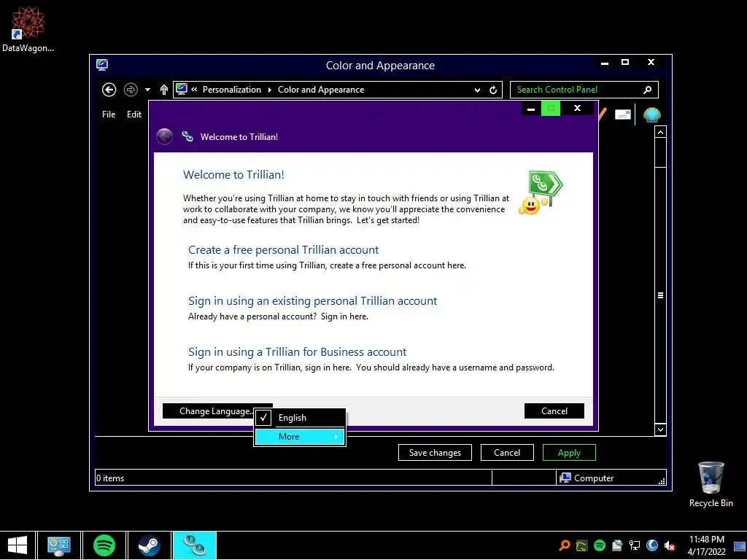Click the Trillian smiley signpost mascot image
The image size is (747, 560).
pos(541,192)
